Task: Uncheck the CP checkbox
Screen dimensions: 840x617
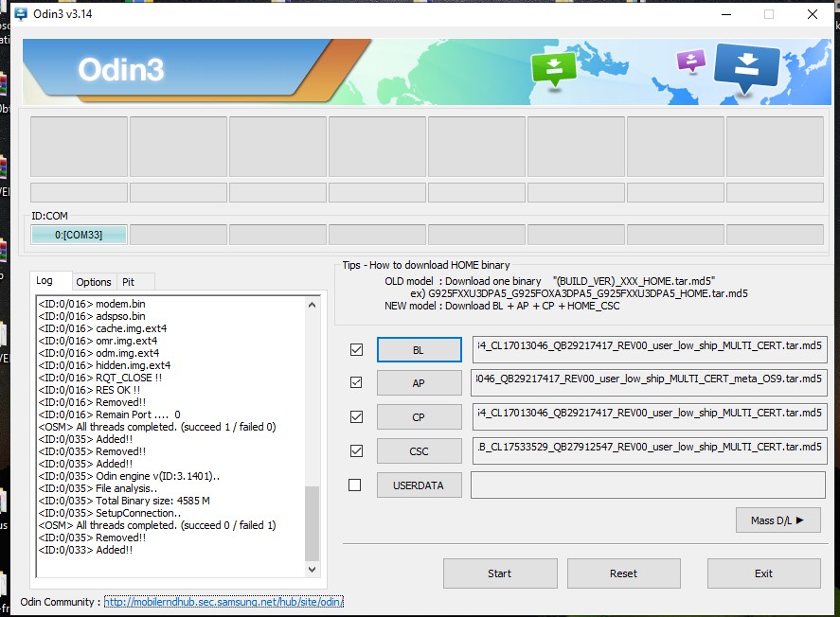Action: pos(356,417)
